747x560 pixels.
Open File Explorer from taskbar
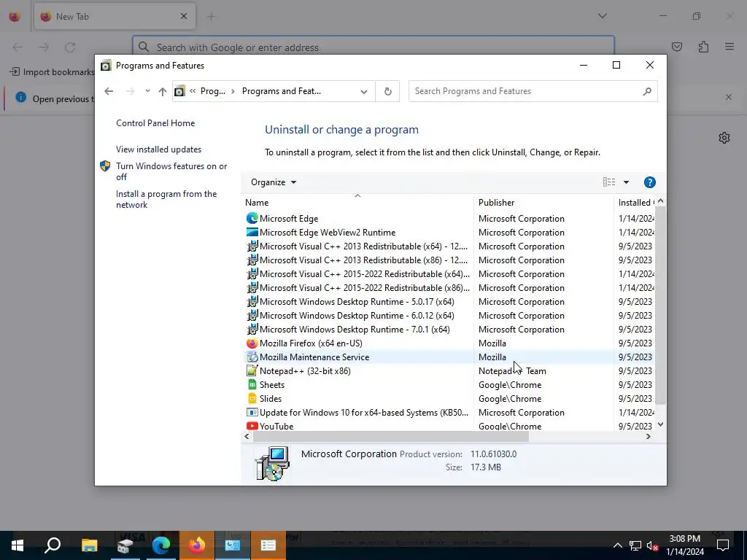pyautogui.click(x=89, y=545)
